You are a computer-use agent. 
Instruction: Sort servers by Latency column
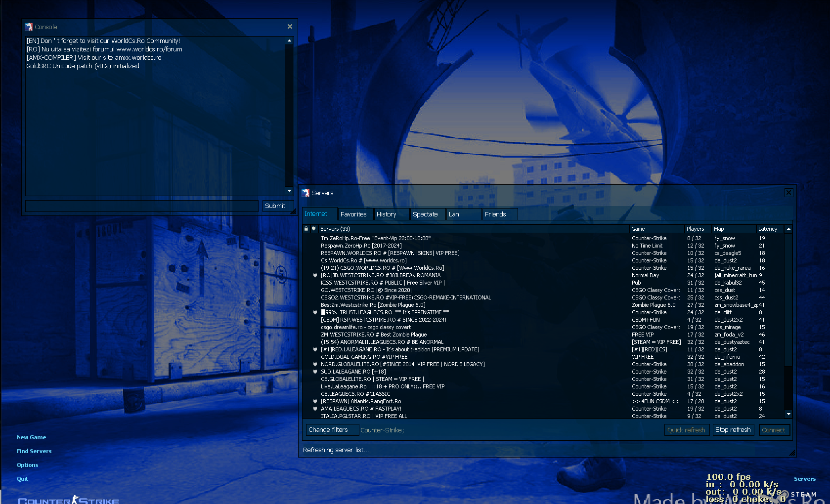click(x=770, y=229)
